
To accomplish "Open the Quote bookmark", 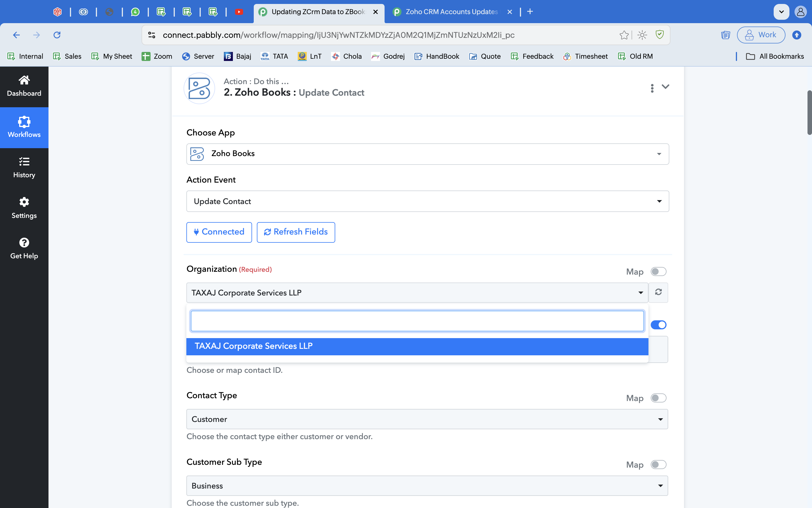I will (x=485, y=56).
